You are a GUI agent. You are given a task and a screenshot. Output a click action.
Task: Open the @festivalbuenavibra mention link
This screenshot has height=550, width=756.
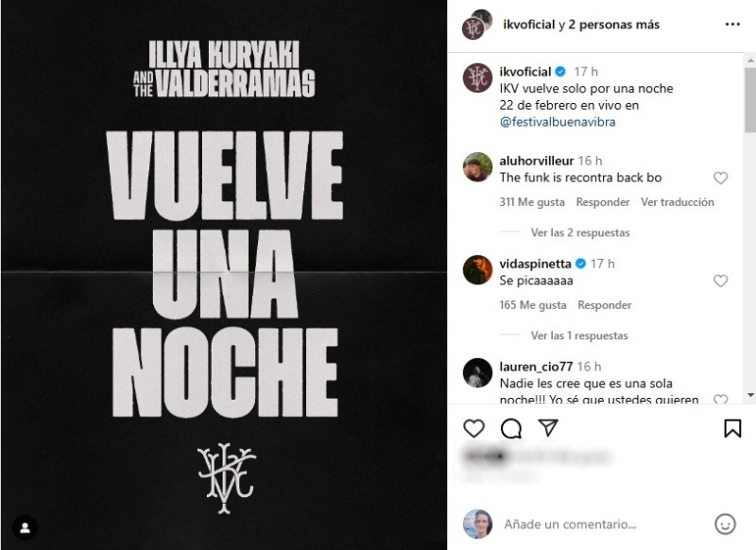coord(558,122)
